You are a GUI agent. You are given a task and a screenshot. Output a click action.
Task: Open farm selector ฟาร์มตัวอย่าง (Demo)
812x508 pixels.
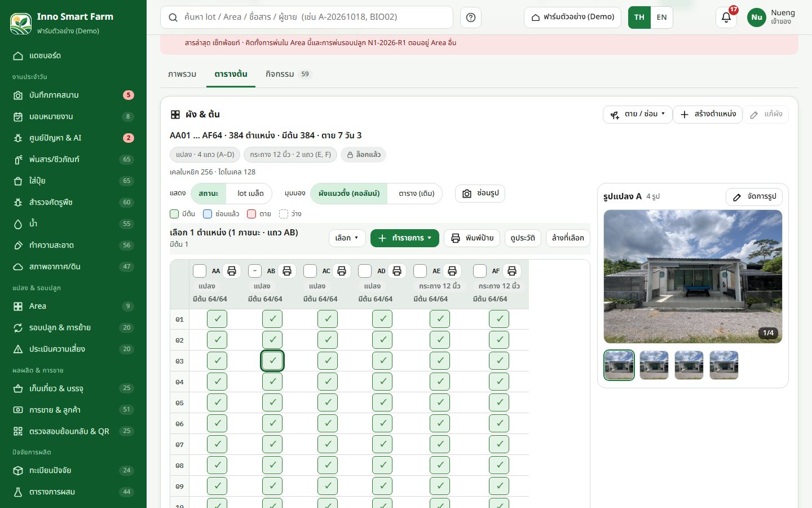click(572, 17)
